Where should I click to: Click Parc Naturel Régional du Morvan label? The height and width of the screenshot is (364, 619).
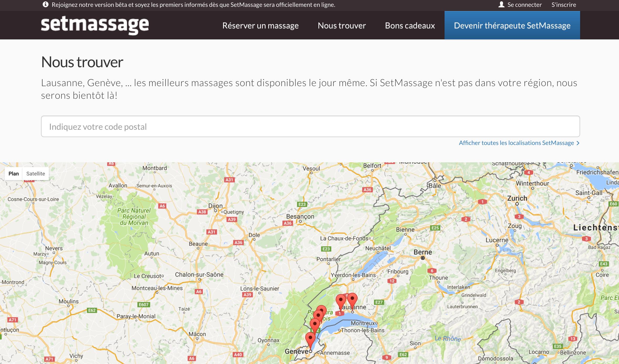[x=134, y=217]
